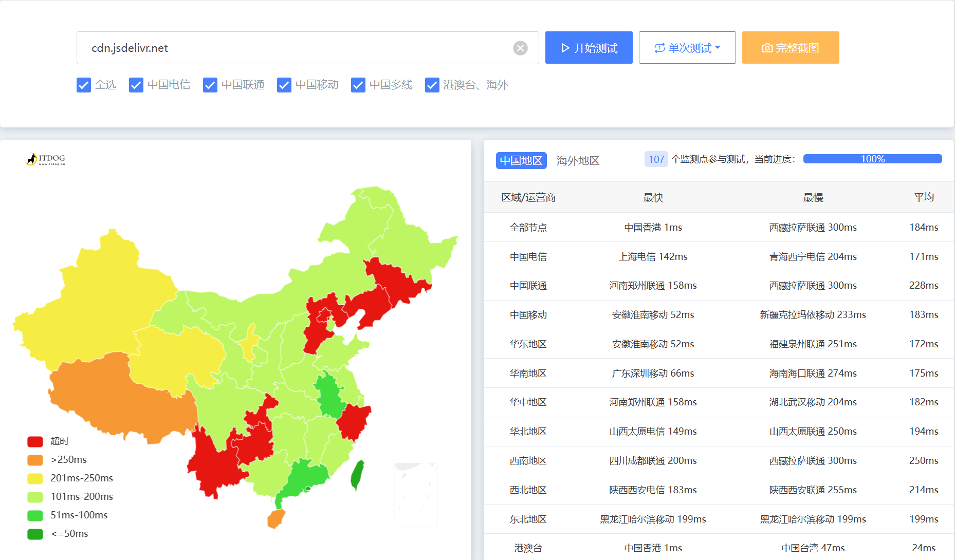Select the 华南地区 row label
Image resolution: width=955 pixels, height=560 pixels.
(x=528, y=373)
